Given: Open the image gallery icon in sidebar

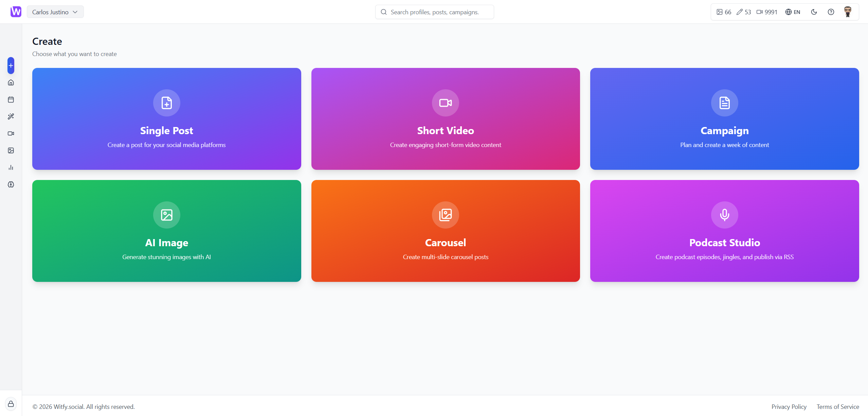Looking at the screenshot, I should pos(11,150).
